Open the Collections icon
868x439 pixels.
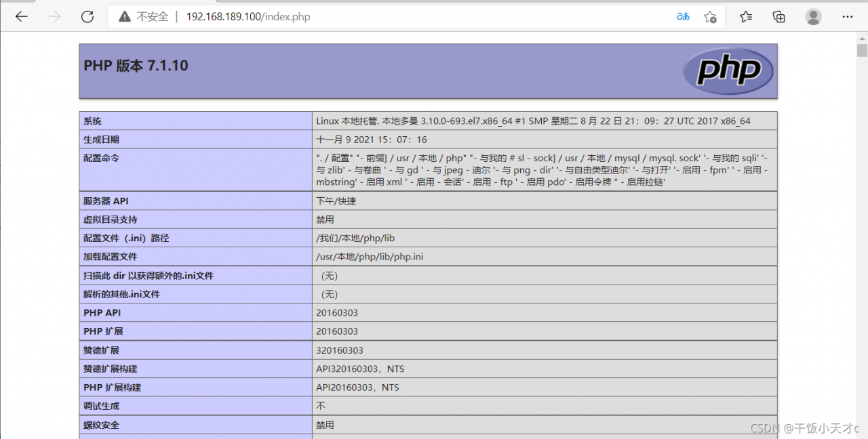click(x=779, y=17)
